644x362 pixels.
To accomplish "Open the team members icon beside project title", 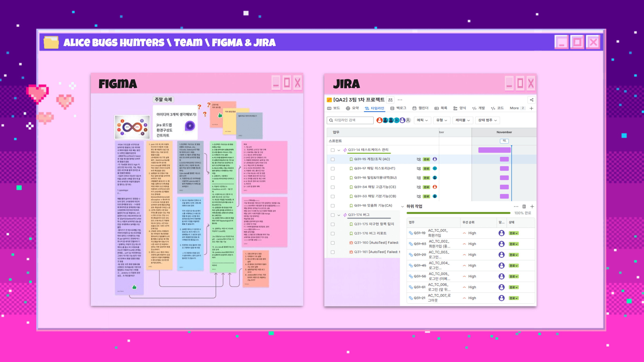I will (x=390, y=100).
